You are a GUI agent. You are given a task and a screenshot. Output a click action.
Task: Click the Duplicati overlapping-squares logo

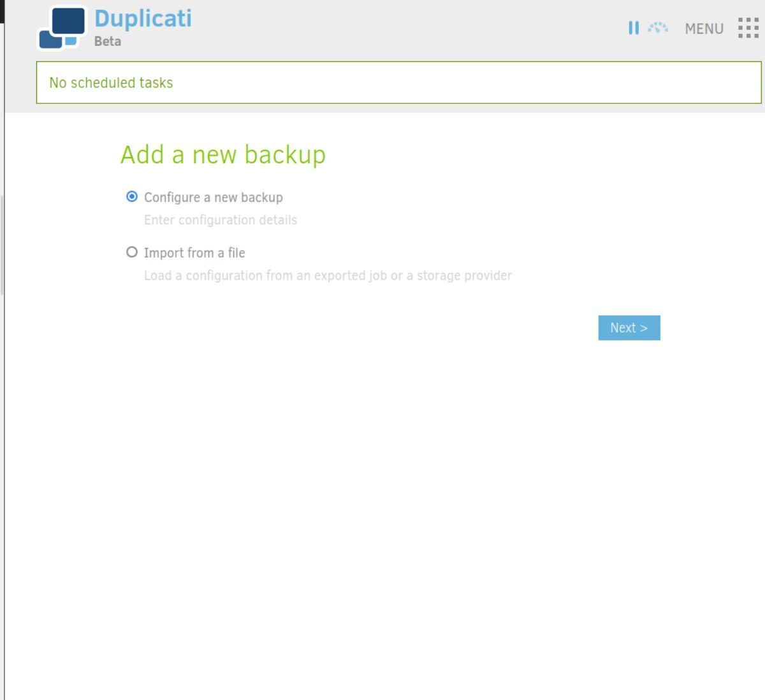(x=62, y=27)
